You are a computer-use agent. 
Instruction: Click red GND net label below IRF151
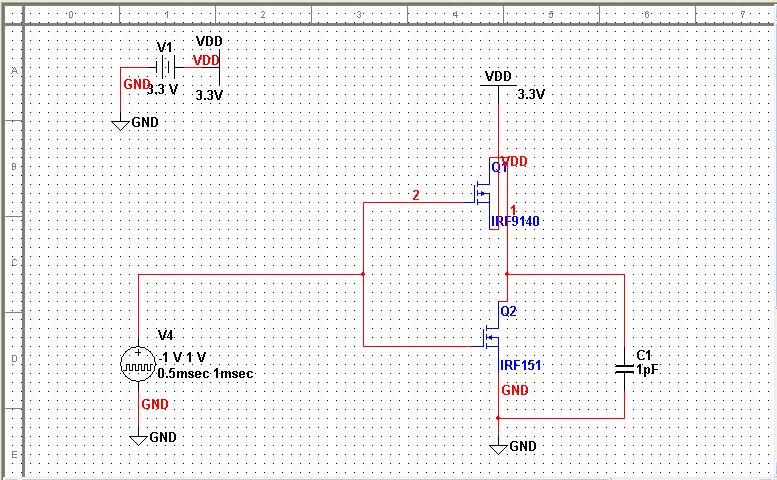click(515, 390)
